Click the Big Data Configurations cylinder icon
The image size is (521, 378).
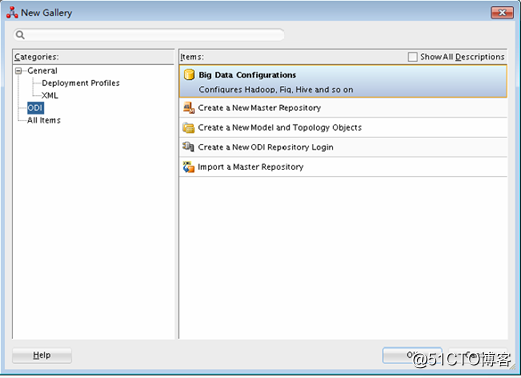pyautogui.click(x=189, y=75)
